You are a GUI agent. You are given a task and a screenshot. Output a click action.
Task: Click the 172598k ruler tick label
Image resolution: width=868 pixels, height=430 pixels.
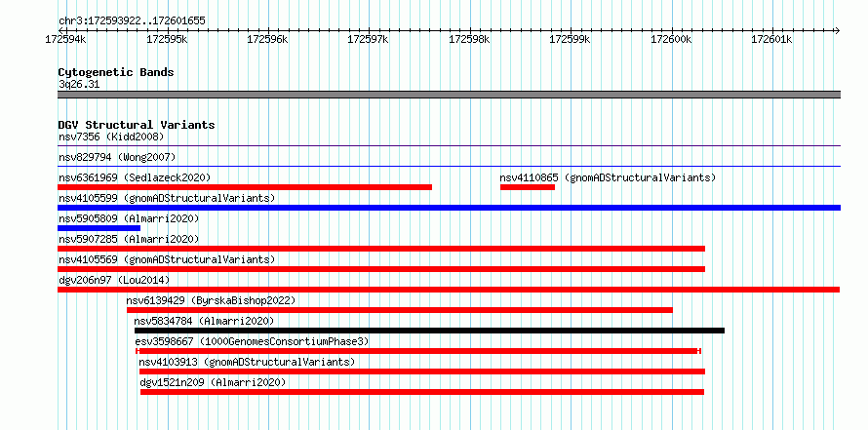(x=469, y=40)
